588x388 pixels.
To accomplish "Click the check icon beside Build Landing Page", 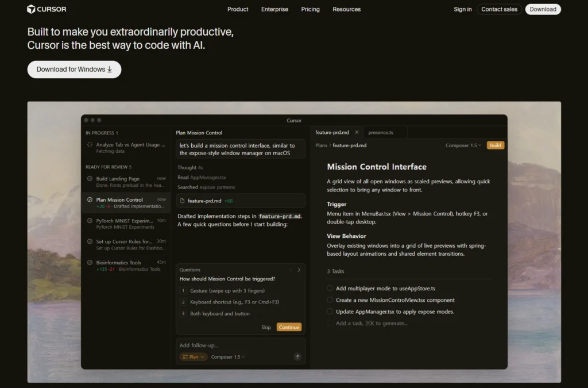I will coord(90,179).
